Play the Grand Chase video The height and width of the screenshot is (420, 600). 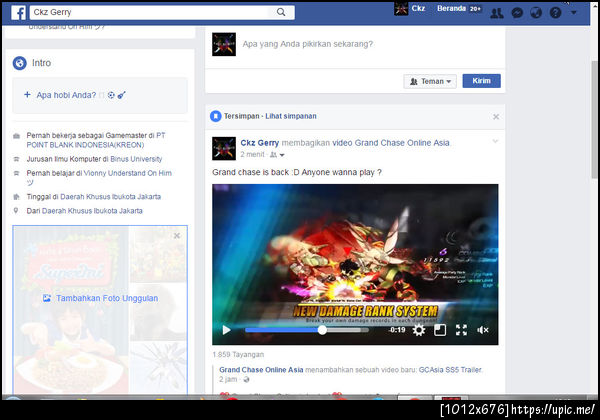pyautogui.click(x=226, y=330)
